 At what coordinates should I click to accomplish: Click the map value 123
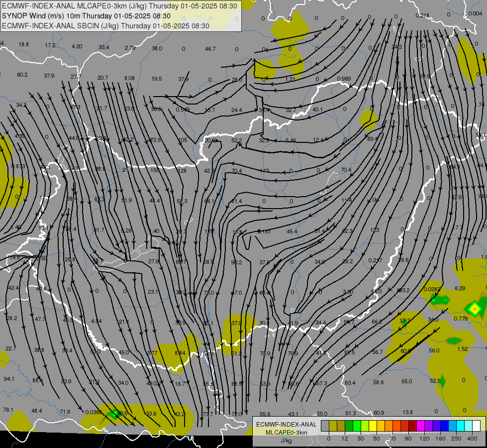point(375,230)
